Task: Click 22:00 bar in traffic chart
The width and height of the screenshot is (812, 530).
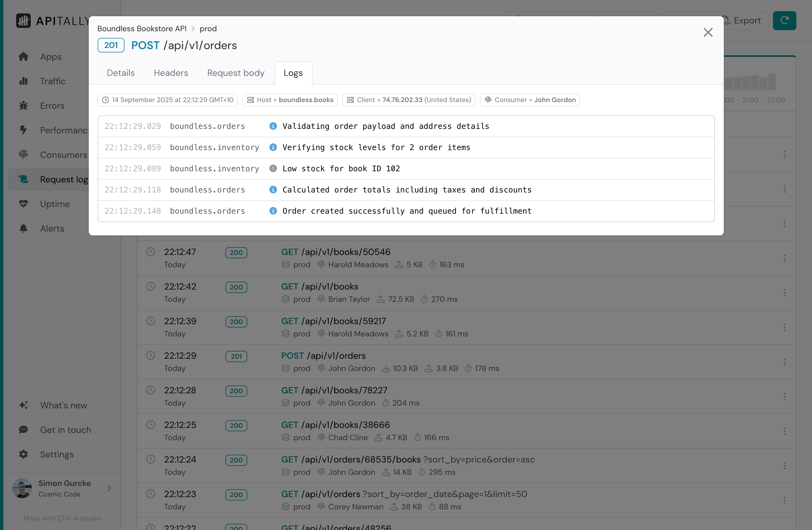Action: 772,82
